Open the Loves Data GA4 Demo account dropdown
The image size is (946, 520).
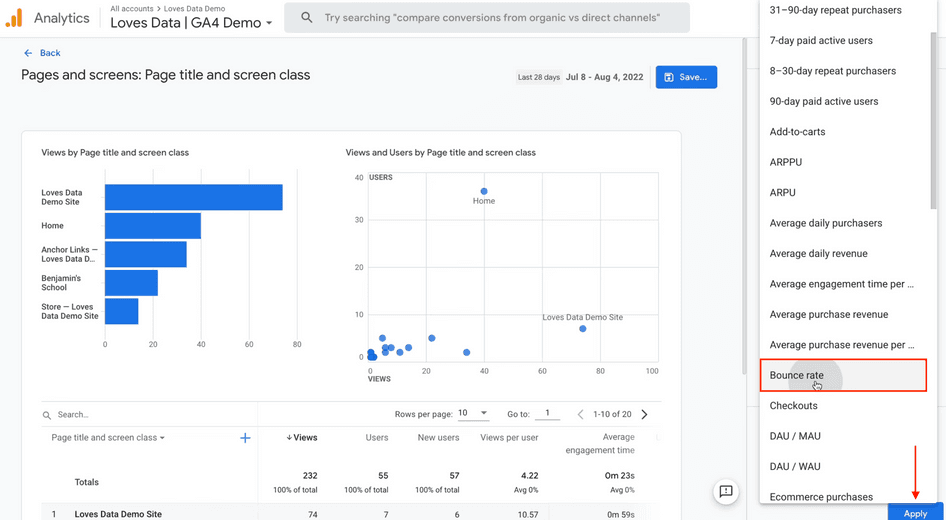pyautogui.click(x=191, y=23)
